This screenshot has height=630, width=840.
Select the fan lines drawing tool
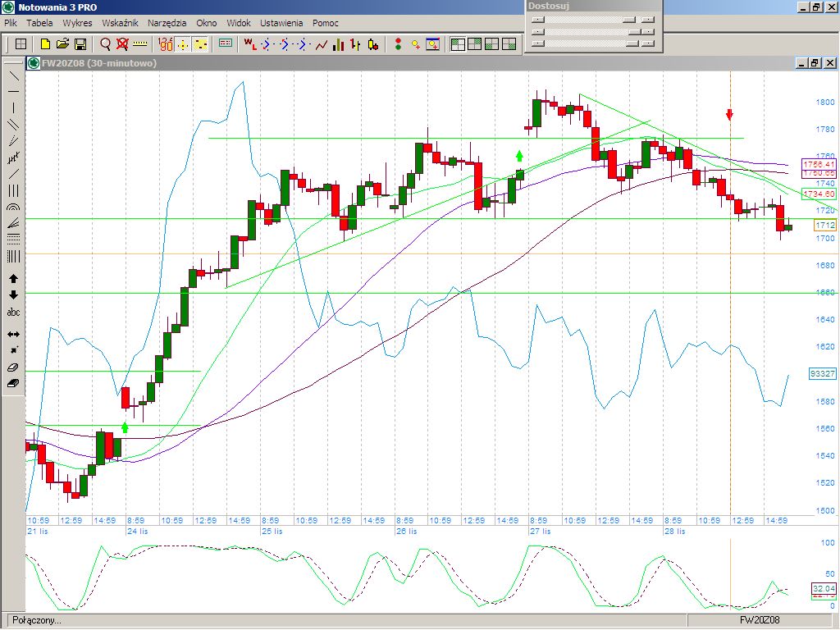click(x=13, y=223)
